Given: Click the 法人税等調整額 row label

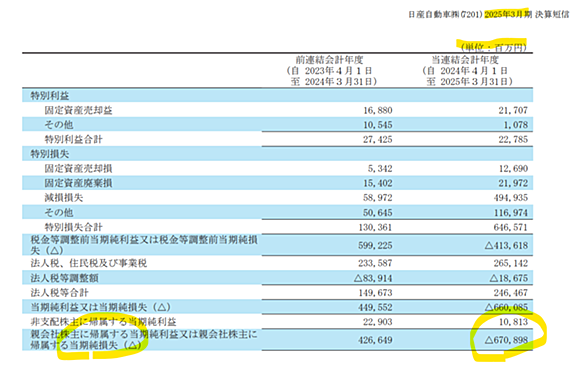Looking at the screenshot, I should point(64,278).
